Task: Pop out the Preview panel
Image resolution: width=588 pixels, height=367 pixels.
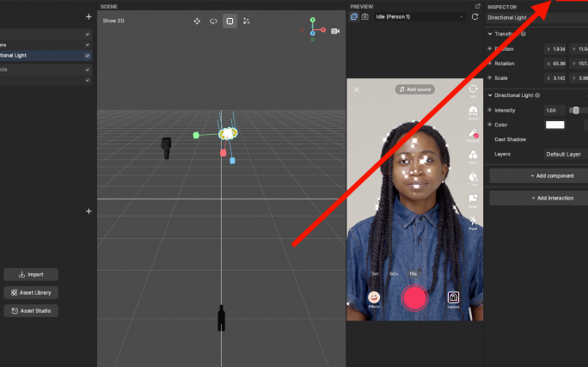Action: click(x=477, y=6)
